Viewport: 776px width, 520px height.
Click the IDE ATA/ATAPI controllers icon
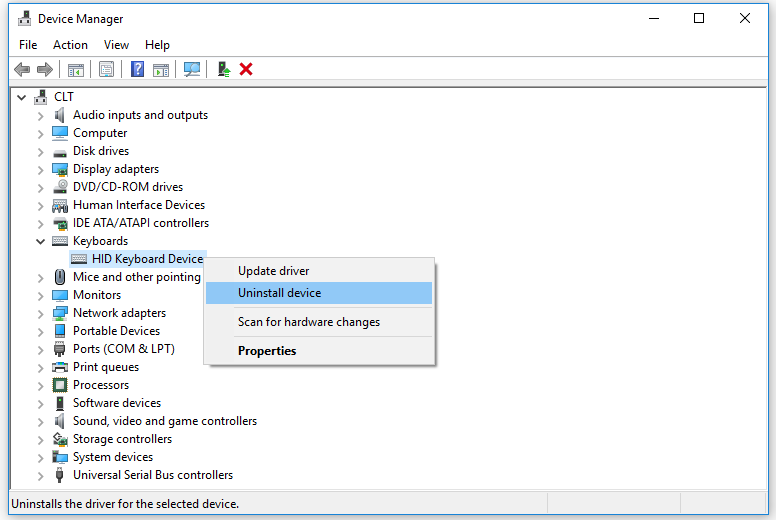point(60,224)
